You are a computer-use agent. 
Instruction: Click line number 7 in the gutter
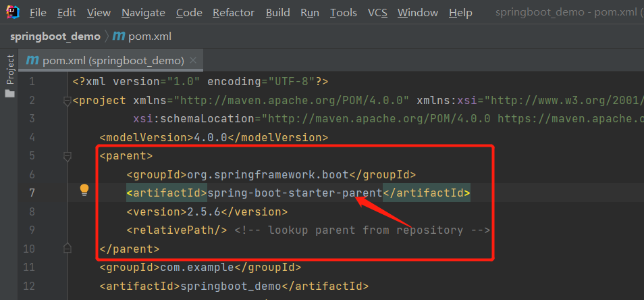click(x=32, y=193)
